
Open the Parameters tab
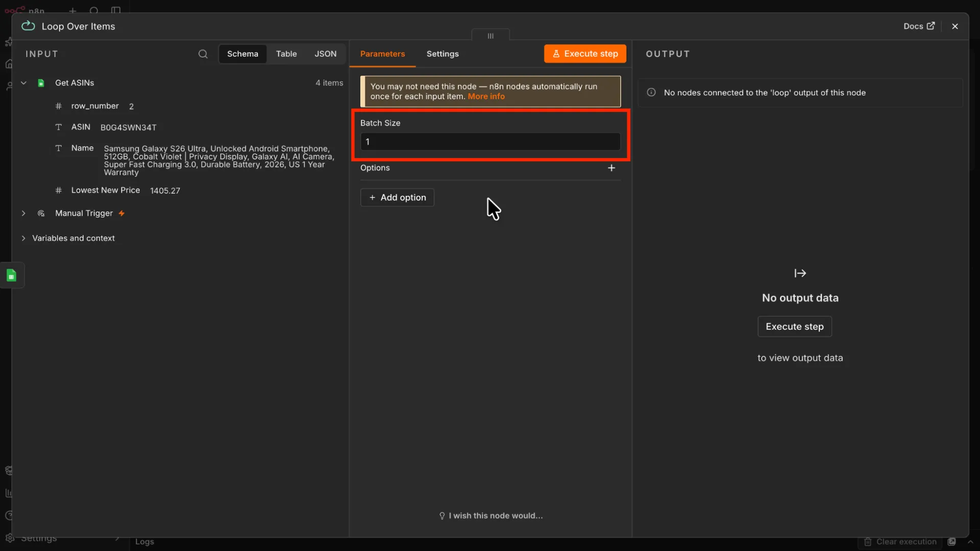coord(382,54)
